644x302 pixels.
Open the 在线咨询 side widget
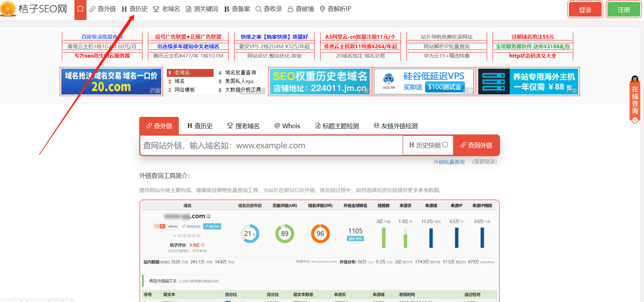635,100
